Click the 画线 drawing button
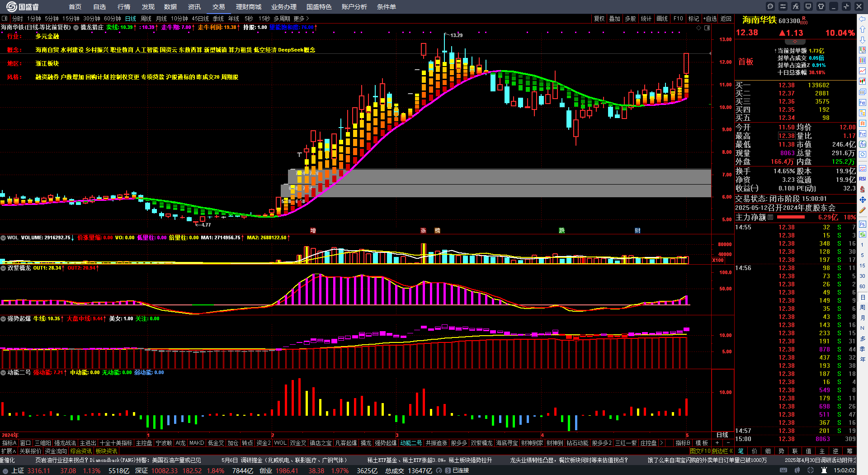Viewport: 868px width, 475px height. point(662,19)
